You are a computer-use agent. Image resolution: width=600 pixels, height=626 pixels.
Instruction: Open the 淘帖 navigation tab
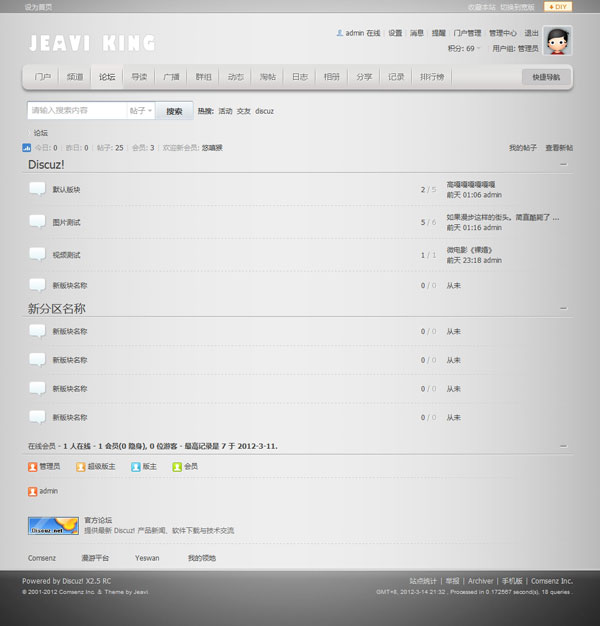[x=268, y=77]
